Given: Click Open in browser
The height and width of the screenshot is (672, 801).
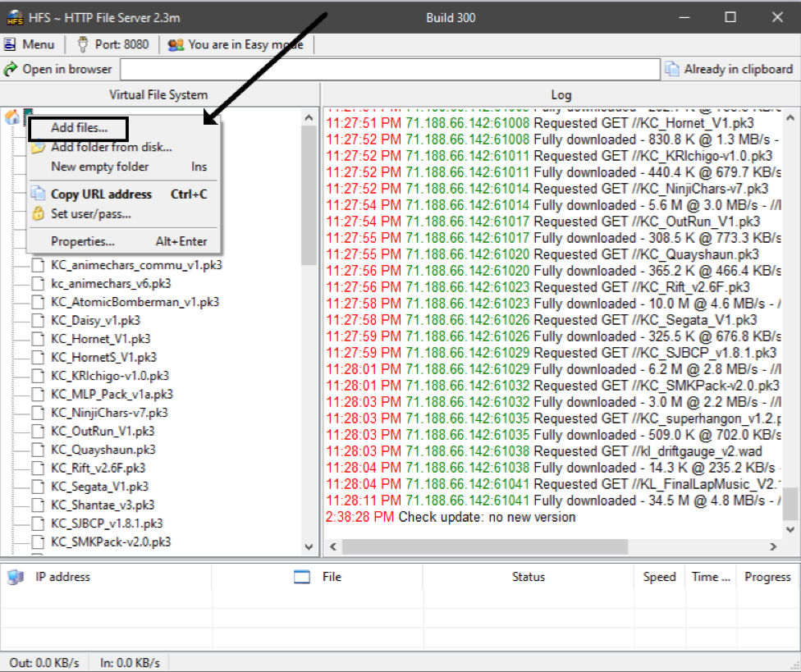Looking at the screenshot, I should tap(58, 69).
